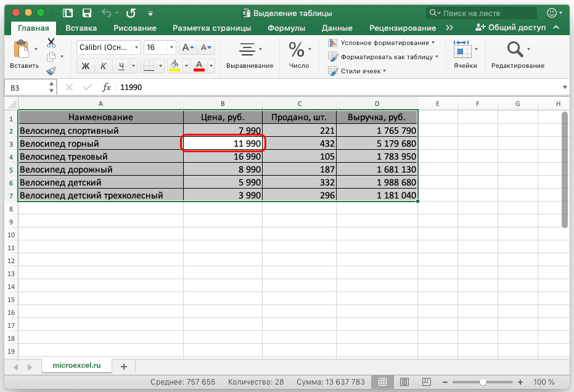This screenshot has width=574, height=392.
Task: Switch to the Вставка ribbon tab
Action: (81, 28)
